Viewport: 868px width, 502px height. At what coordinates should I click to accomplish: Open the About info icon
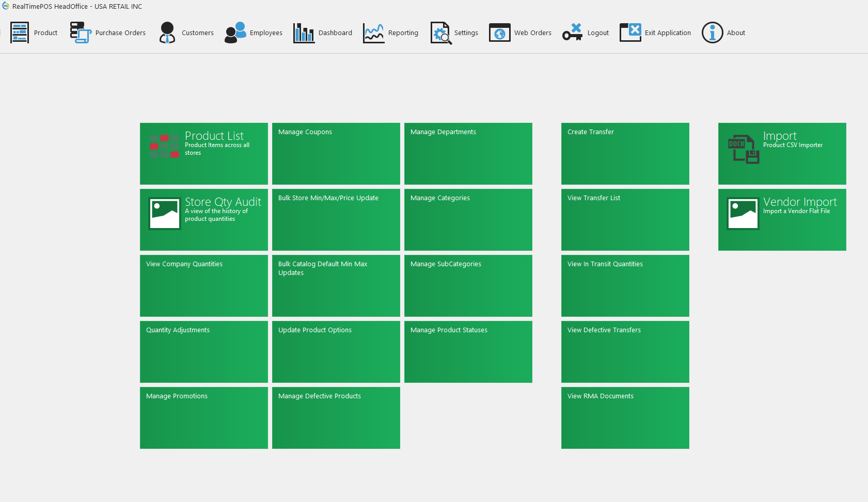[723, 33]
